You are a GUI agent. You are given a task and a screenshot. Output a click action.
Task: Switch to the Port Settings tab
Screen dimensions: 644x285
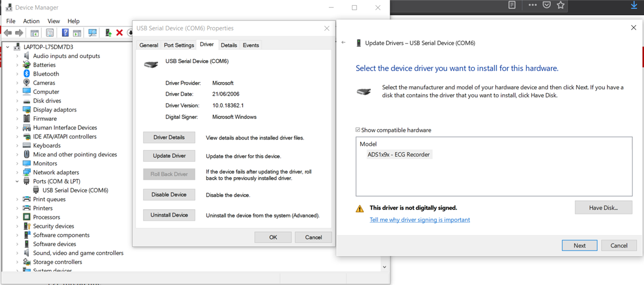click(x=179, y=45)
